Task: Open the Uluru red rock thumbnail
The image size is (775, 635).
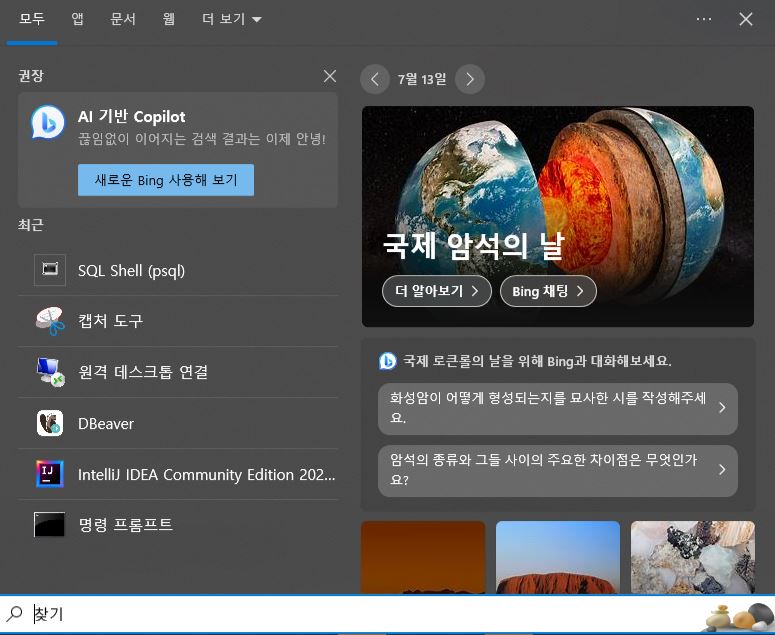Action: (558, 557)
